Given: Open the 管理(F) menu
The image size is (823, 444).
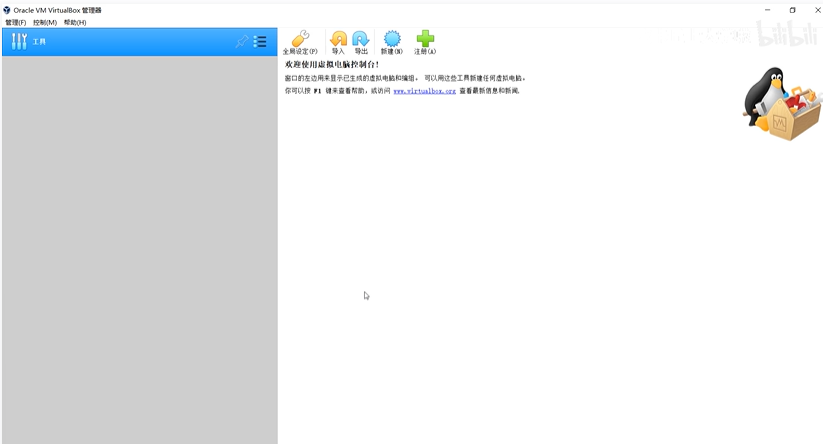Looking at the screenshot, I should pyautogui.click(x=16, y=23).
